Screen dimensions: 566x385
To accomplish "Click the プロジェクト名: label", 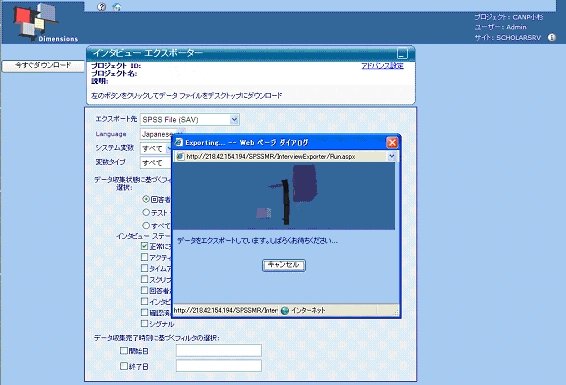I will click(114, 74).
